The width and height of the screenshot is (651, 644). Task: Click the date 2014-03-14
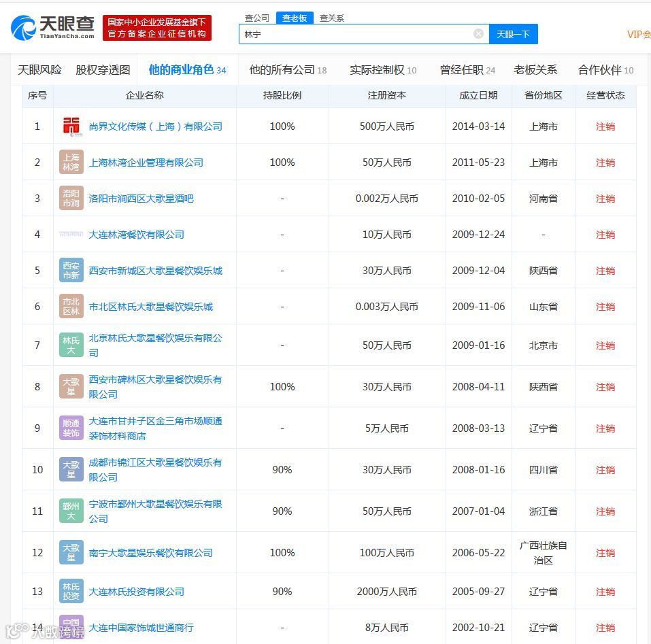[479, 126]
